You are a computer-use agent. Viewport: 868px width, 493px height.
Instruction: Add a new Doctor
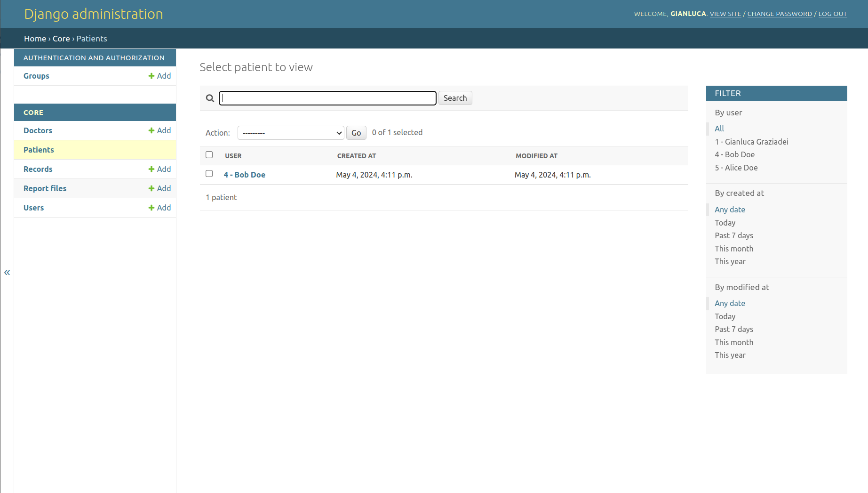click(x=159, y=130)
